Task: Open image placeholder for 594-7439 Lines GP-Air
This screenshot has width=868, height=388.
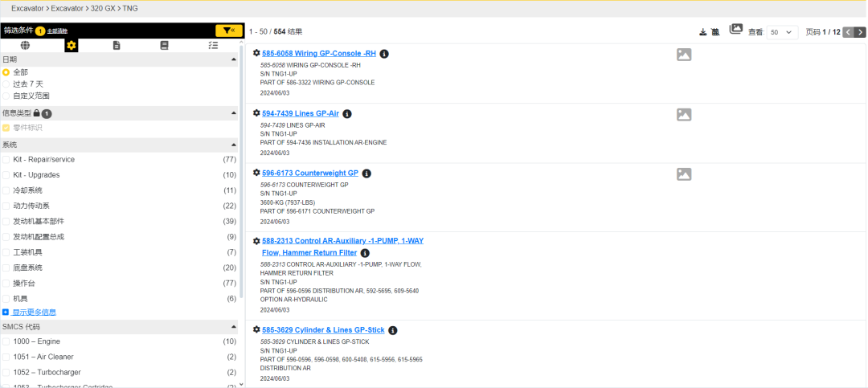Action: point(684,115)
